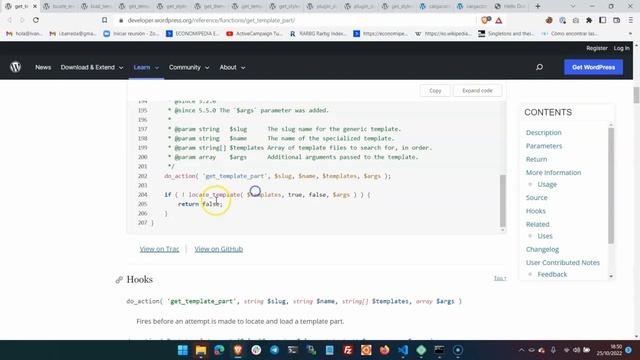
Task: Open the clock and date 25/10/2022
Action: point(610,350)
